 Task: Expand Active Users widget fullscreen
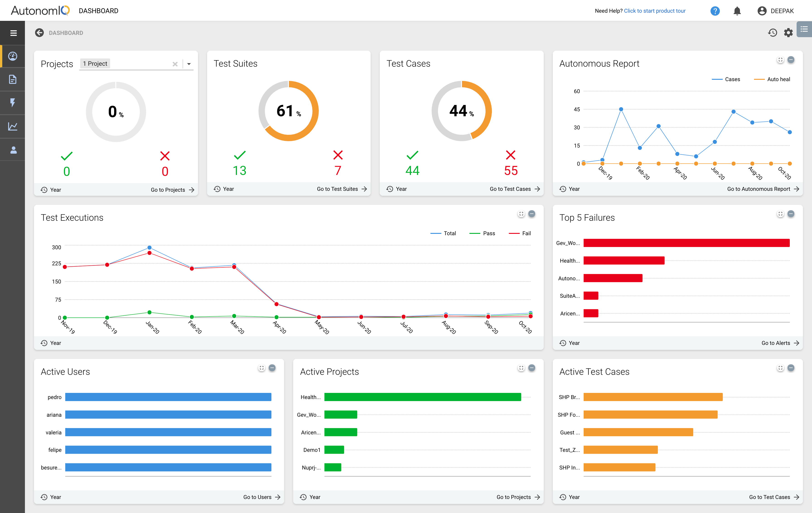(x=262, y=368)
